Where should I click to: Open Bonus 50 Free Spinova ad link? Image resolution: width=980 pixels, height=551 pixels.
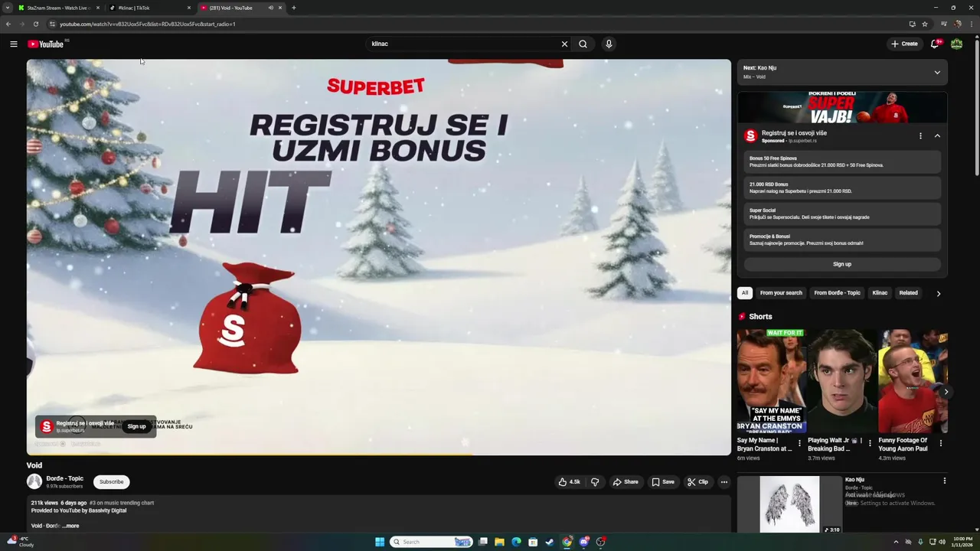pos(842,161)
